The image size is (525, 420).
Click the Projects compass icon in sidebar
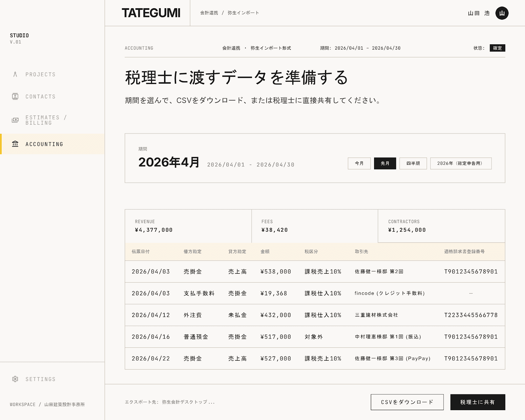pyautogui.click(x=15, y=74)
